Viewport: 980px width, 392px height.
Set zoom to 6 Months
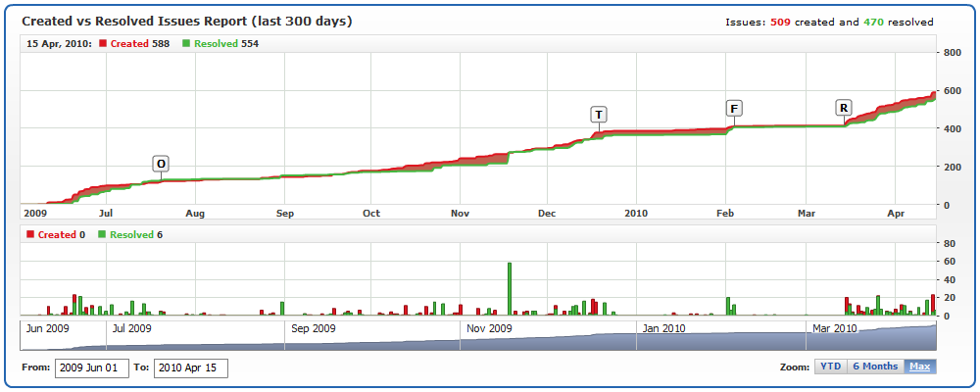[874, 367]
